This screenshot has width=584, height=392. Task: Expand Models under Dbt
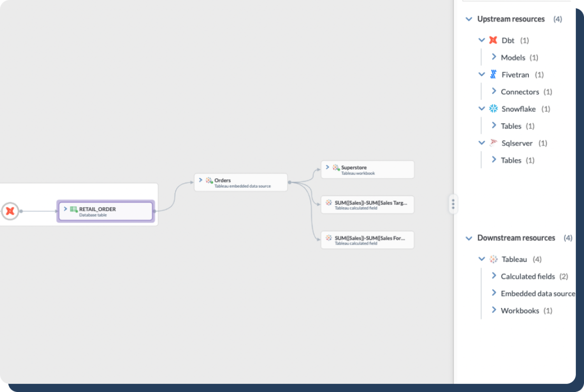pyautogui.click(x=494, y=57)
